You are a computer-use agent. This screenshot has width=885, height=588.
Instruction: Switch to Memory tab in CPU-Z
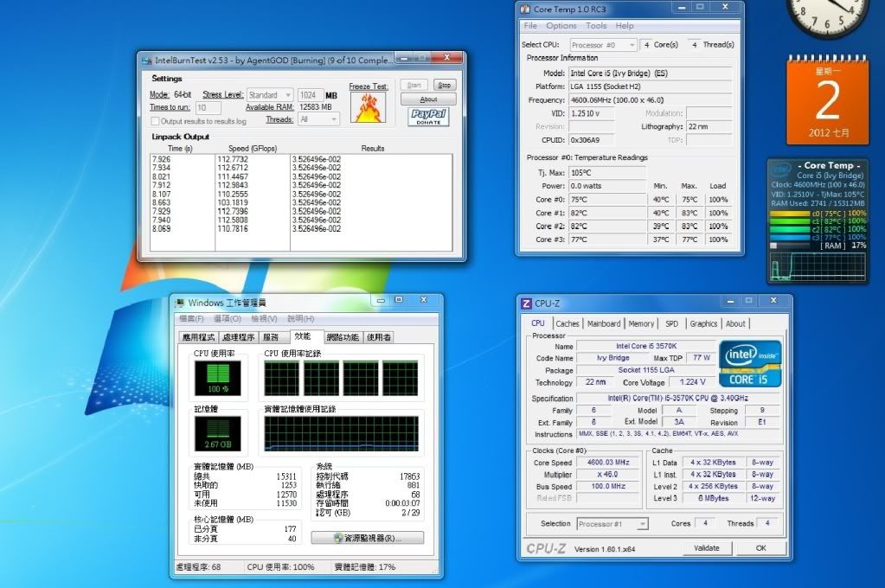coord(641,324)
